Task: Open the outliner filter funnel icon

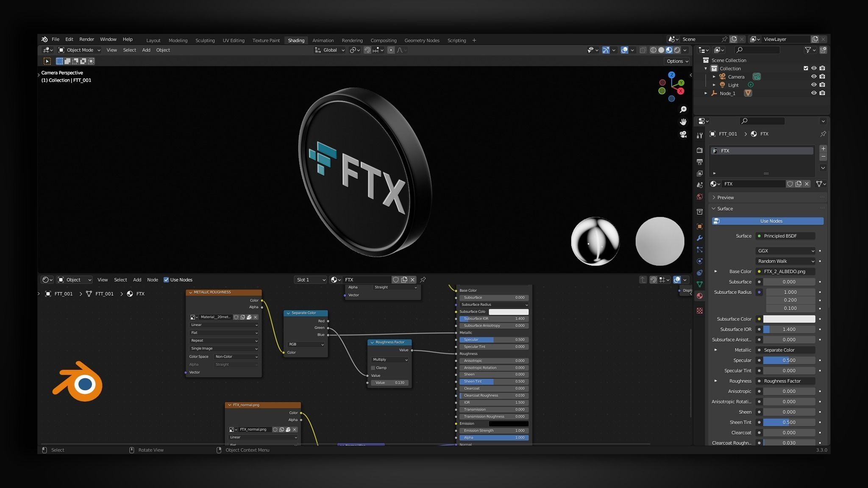Action: tap(808, 50)
